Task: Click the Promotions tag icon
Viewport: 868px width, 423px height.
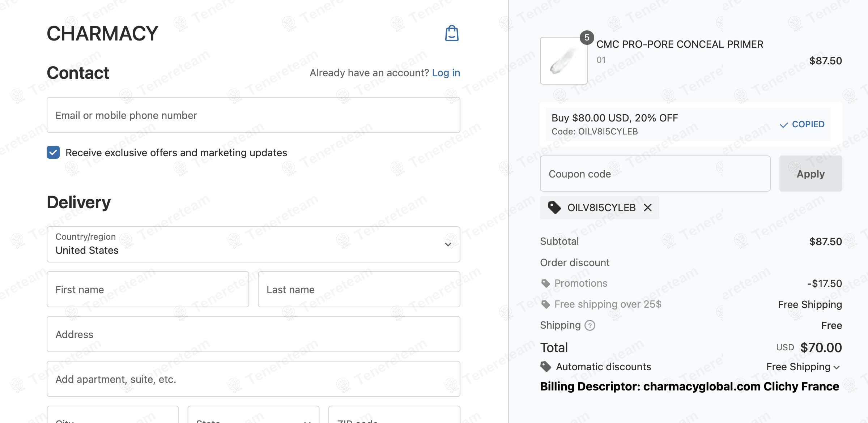Action: (x=545, y=283)
